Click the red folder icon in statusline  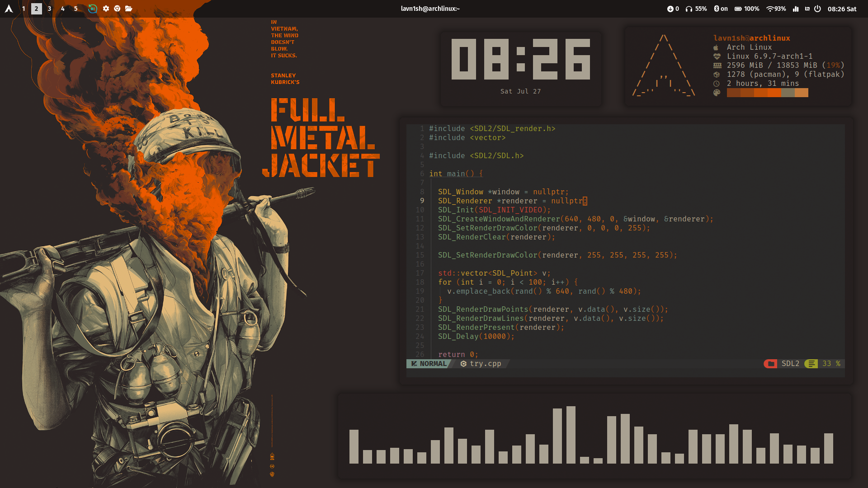click(x=771, y=364)
